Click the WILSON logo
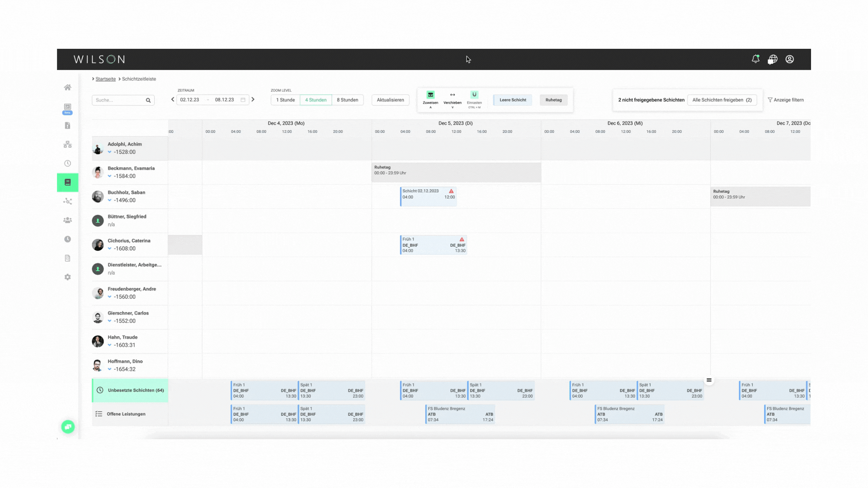 (99, 59)
